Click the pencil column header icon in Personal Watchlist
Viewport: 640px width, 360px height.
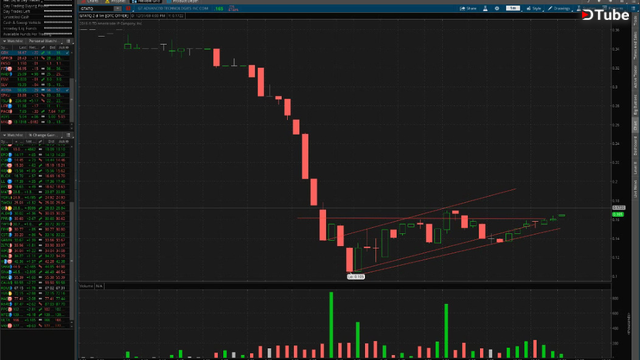43,47
